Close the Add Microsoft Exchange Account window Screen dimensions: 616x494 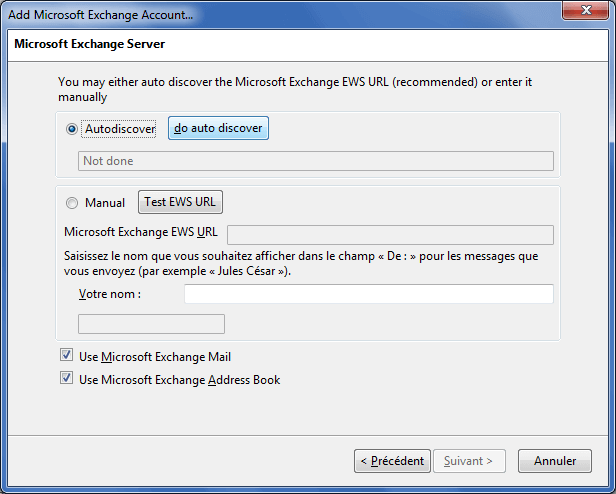(x=585, y=10)
